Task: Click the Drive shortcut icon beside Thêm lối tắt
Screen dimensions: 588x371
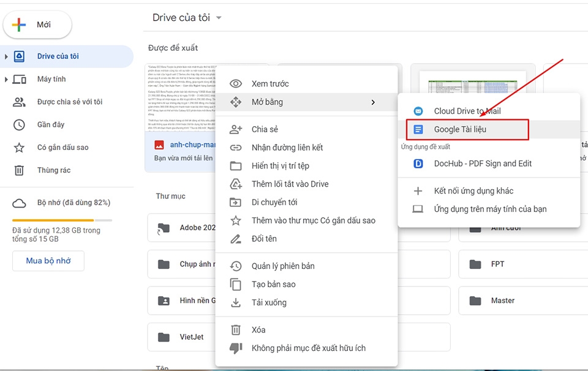Action: (235, 184)
